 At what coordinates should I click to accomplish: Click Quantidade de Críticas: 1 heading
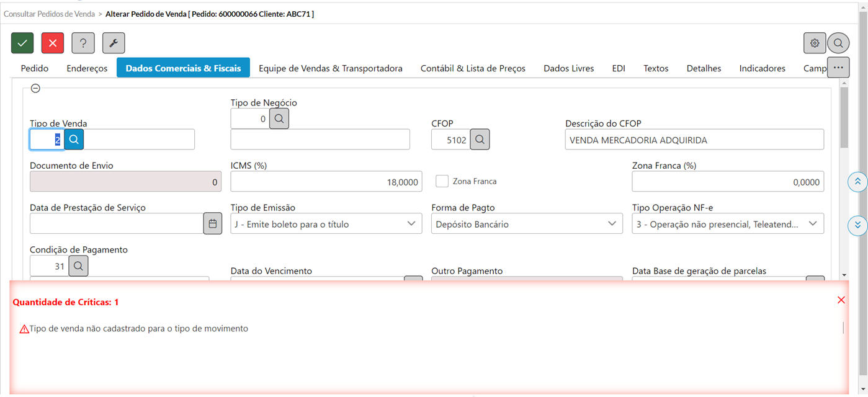pos(66,302)
